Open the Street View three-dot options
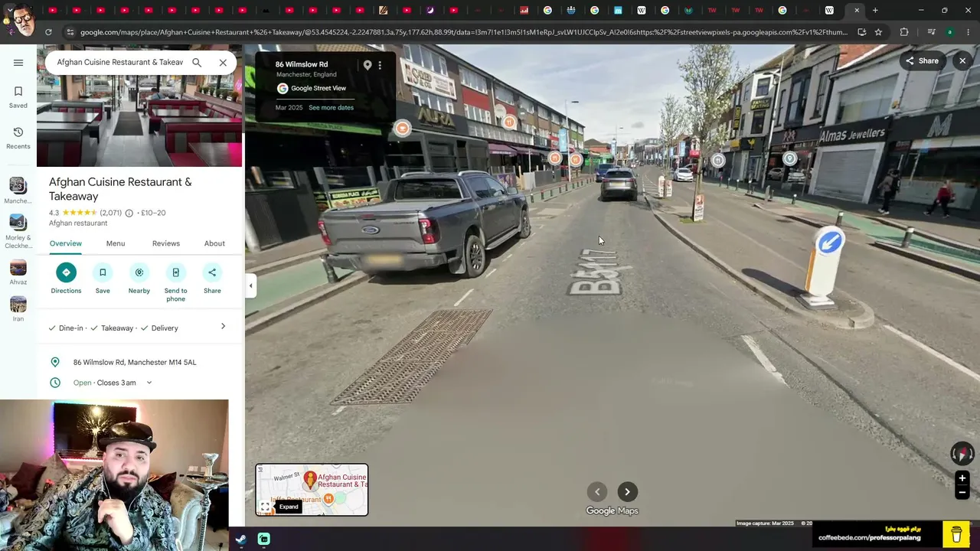 click(380, 65)
